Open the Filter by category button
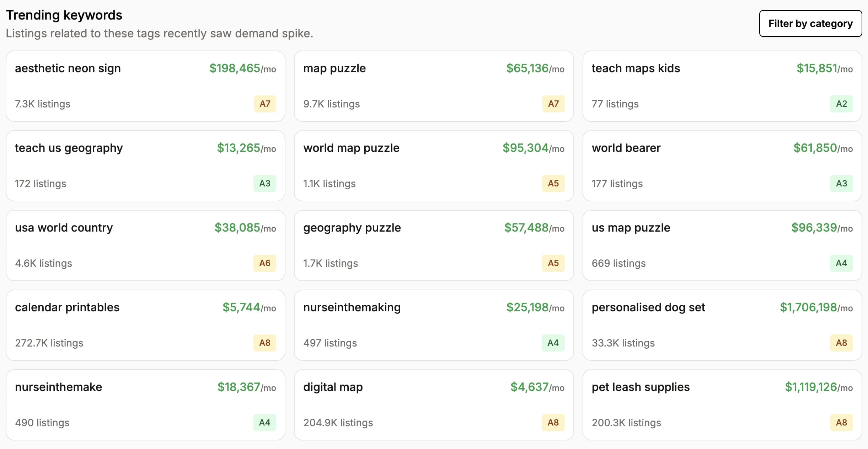Viewport: 868px width, 449px height. pos(810,23)
